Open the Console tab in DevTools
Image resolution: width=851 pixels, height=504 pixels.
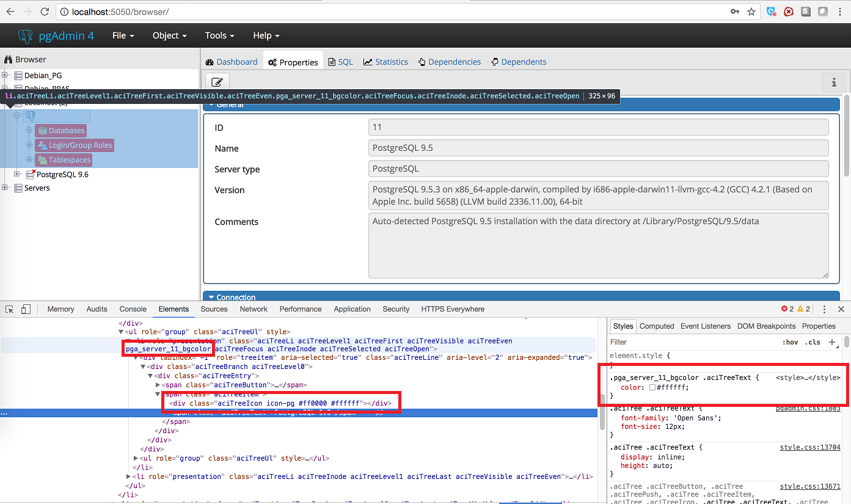click(133, 309)
